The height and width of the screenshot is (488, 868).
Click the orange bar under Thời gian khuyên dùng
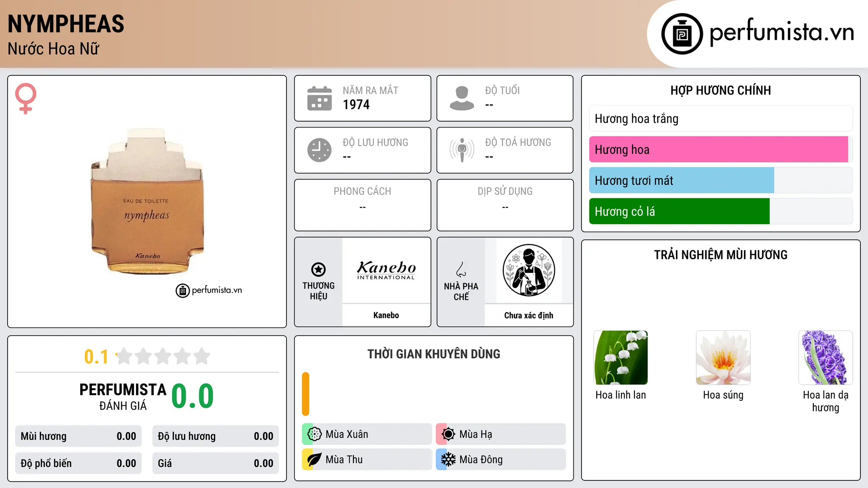pyautogui.click(x=306, y=394)
